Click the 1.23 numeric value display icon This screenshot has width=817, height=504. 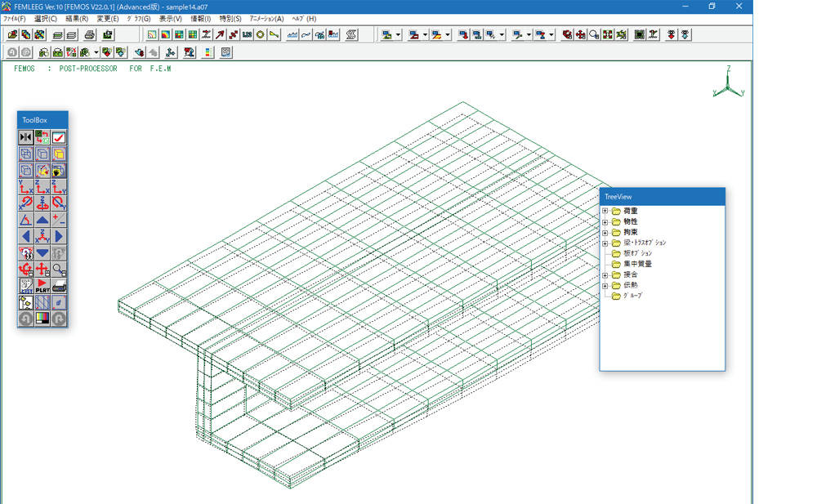[247, 35]
